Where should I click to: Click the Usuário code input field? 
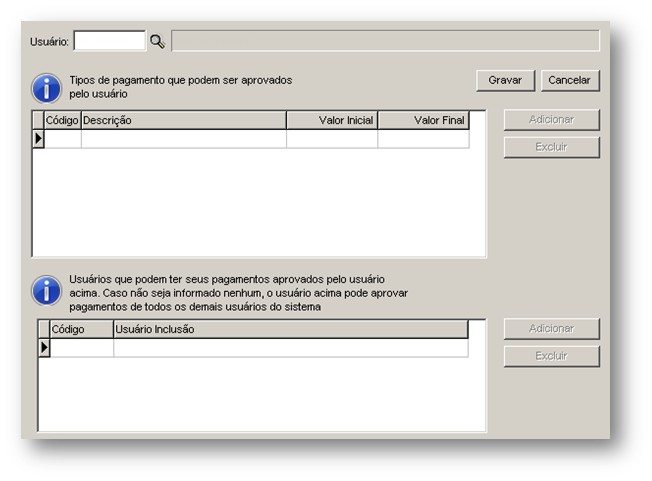[110, 41]
